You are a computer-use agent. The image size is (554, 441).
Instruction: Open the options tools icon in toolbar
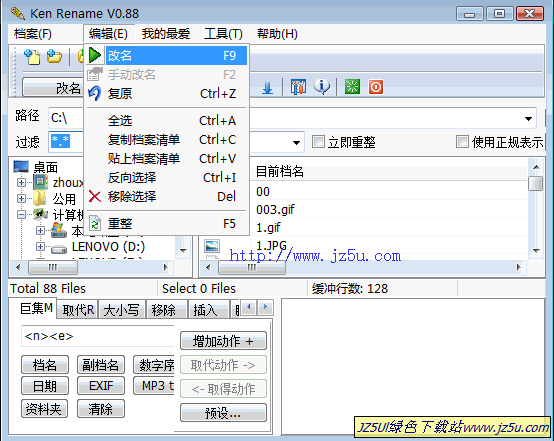[x=298, y=87]
